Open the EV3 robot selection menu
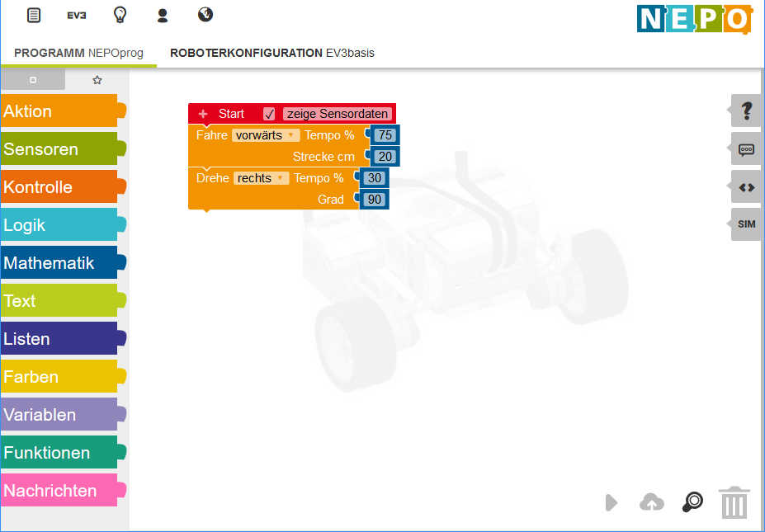The height and width of the screenshot is (532, 765). coord(77,16)
